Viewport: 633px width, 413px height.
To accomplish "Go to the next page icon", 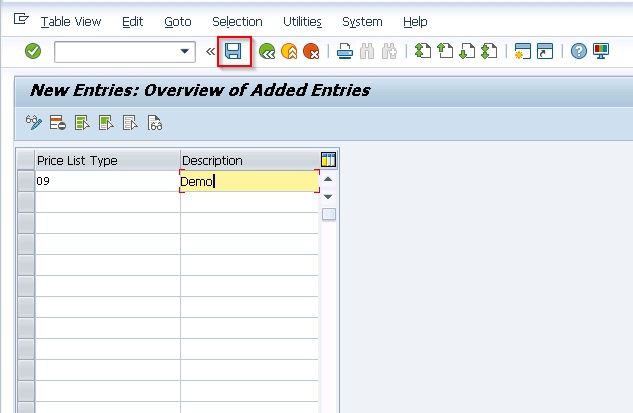I will (x=467, y=51).
